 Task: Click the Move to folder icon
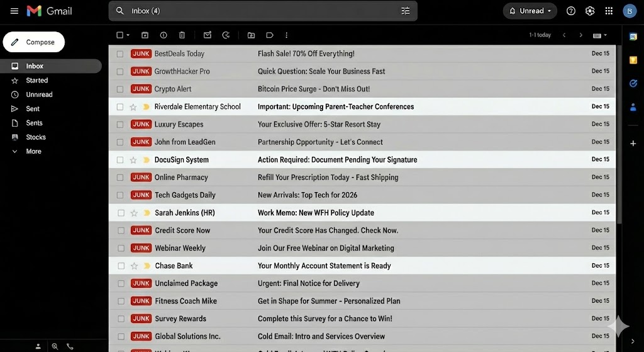[251, 35]
